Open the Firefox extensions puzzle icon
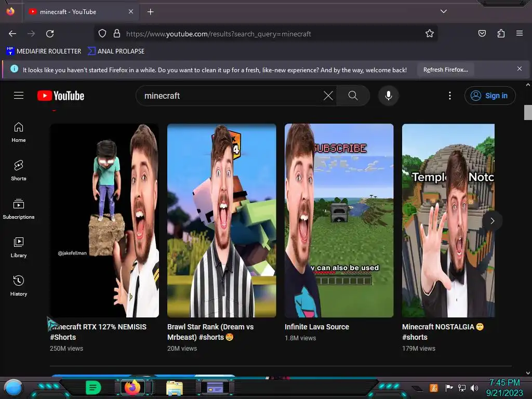The image size is (532, 399). [501, 33]
